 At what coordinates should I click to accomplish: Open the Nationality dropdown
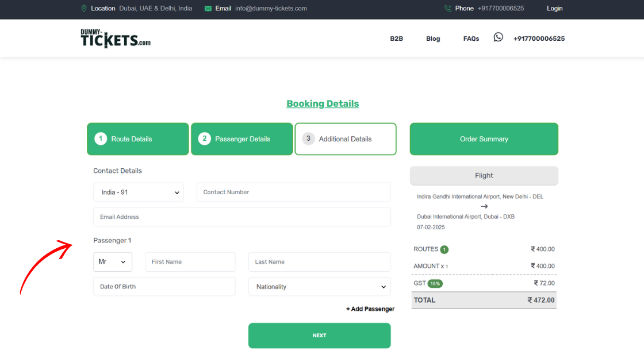coord(319,287)
